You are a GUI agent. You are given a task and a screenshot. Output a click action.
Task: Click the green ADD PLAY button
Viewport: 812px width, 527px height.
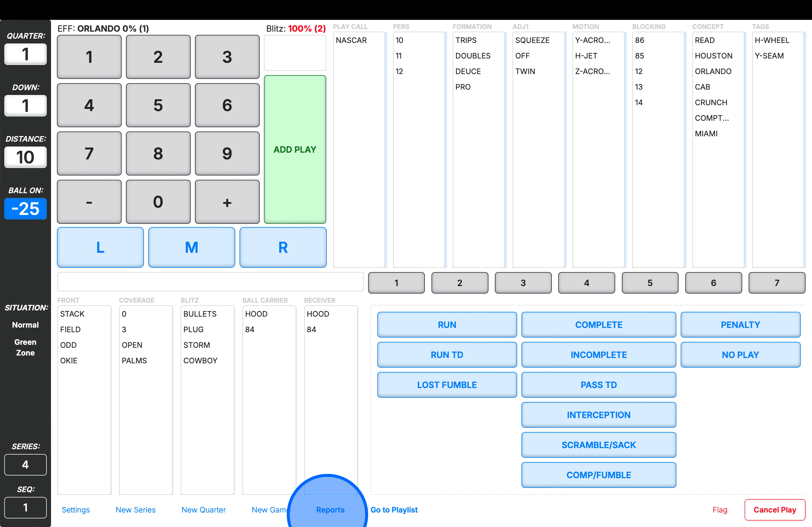click(295, 150)
